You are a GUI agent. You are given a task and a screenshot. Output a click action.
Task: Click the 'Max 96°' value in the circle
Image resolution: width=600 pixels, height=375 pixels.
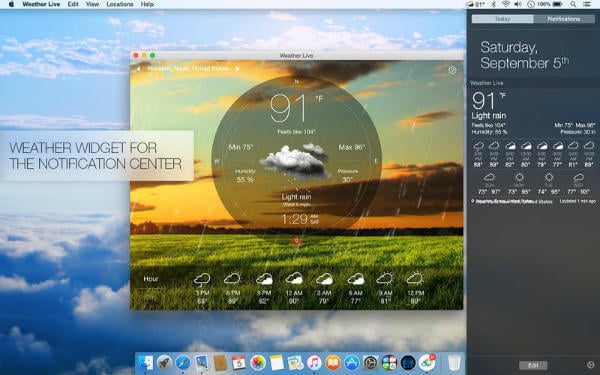(x=352, y=147)
